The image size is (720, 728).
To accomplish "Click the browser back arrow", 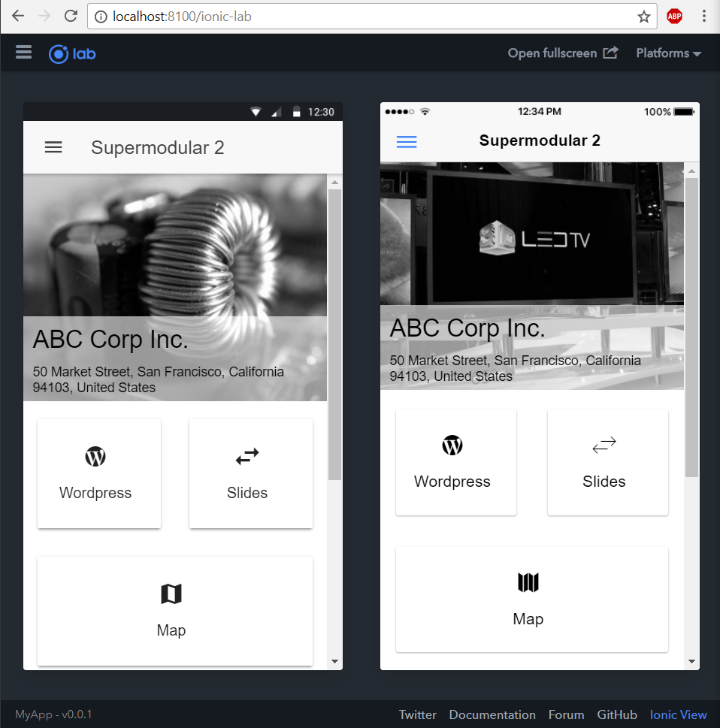I will (x=18, y=17).
